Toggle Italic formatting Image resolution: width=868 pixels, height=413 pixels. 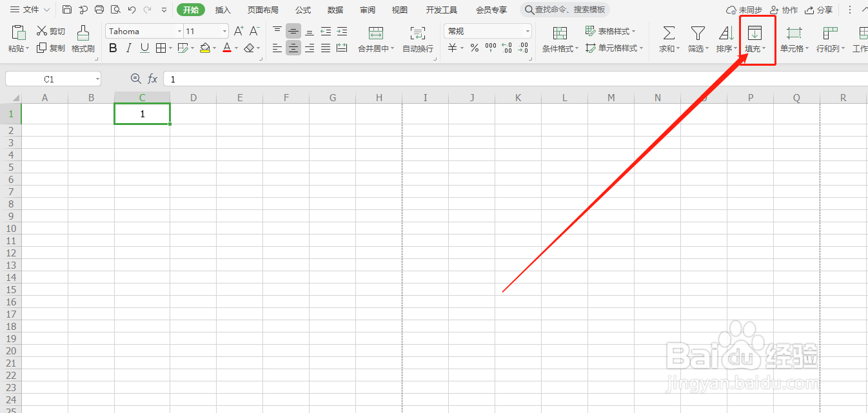click(129, 48)
